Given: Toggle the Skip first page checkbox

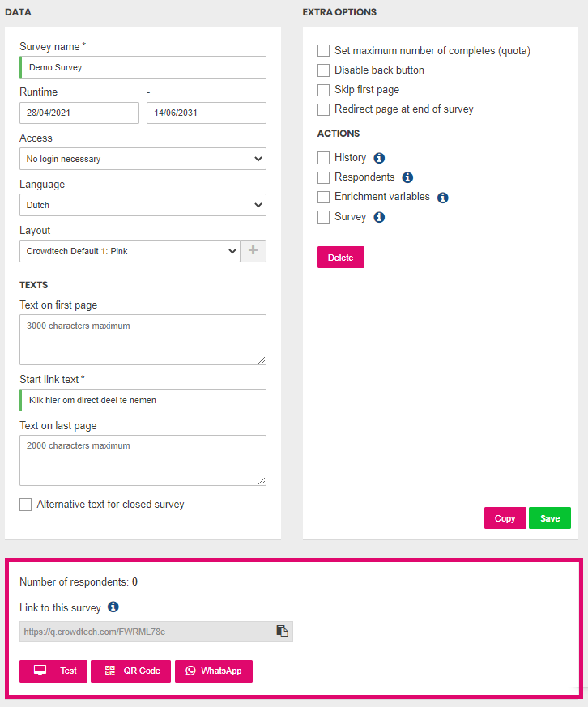Looking at the screenshot, I should (323, 90).
